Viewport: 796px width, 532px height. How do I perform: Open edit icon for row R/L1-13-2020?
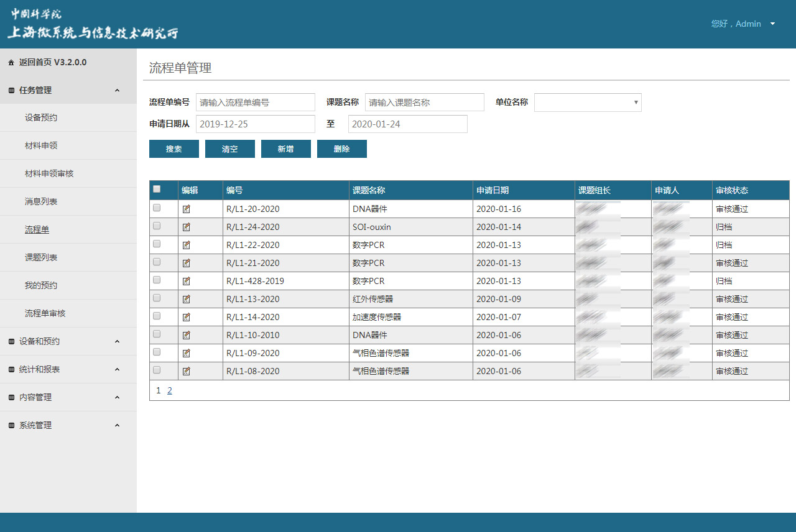187,300
